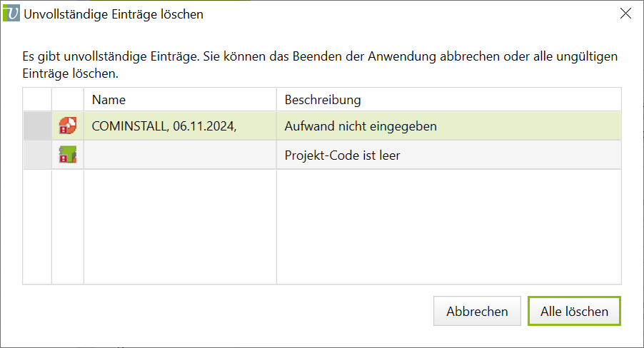Click the row selector of the COMINSTALL entry

point(37,126)
